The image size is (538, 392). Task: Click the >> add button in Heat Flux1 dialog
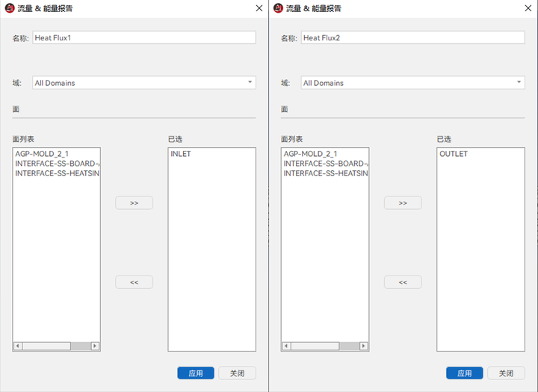coord(134,203)
